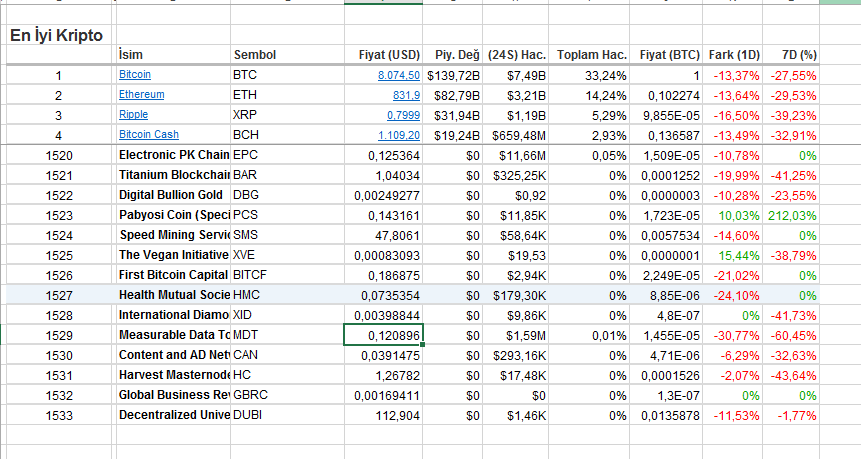Viewport: 861px width, 459px height.
Task: Select the rank 1533 cell
Action: (x=59, y=415)
